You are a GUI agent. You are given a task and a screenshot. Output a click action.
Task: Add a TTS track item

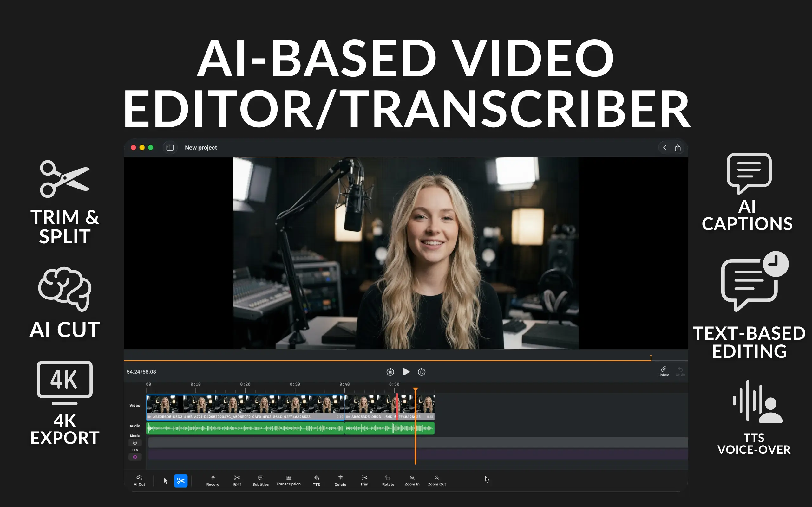[x=135, y=457]
